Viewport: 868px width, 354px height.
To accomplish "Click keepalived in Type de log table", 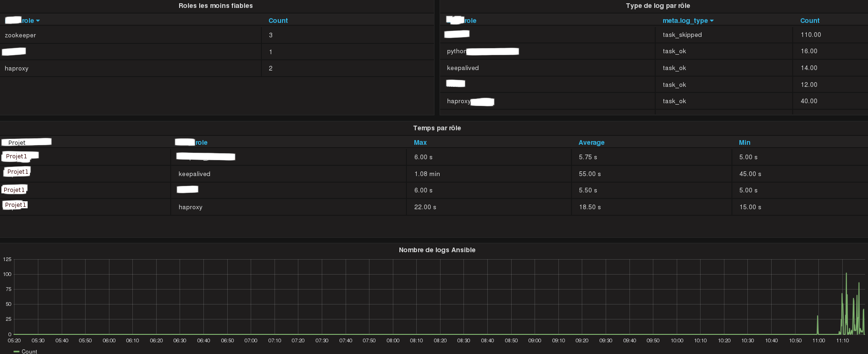I will click(463, 68).
